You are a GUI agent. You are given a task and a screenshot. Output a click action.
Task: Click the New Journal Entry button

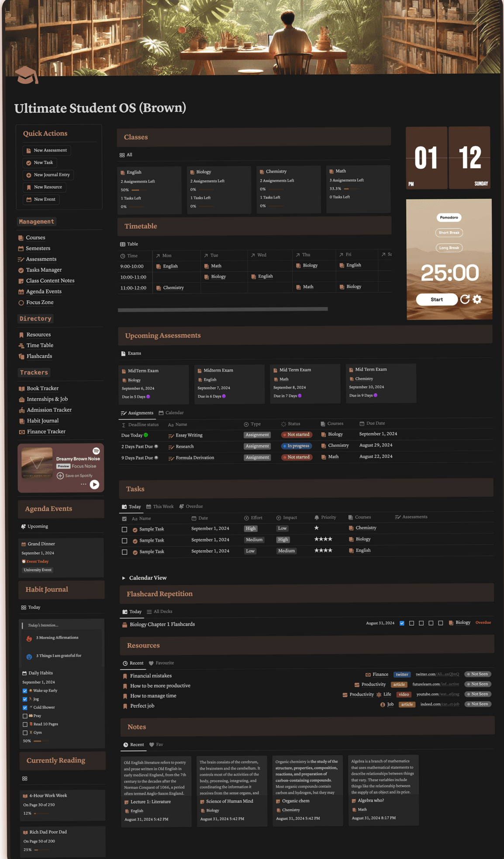coord(48,175)
